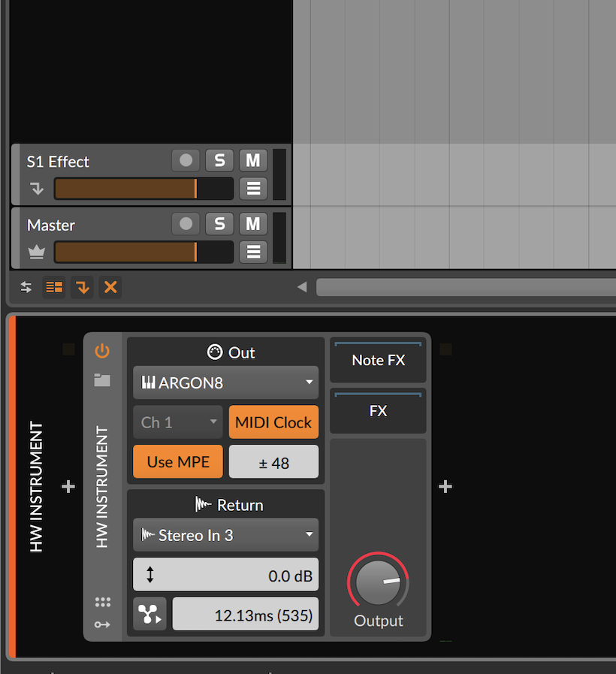Click the latency auto-detect ping icon
Image resolution: width=616 pixels, height=674 pixels.
pyautogui.click(x=149, y=614)
